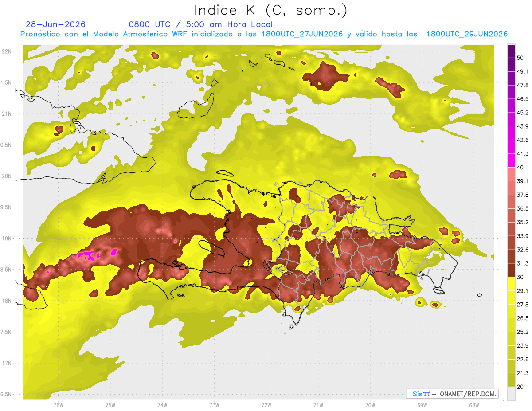
Task: Click the dark purple colorbar segment above 50
Action: pos(511,51)
